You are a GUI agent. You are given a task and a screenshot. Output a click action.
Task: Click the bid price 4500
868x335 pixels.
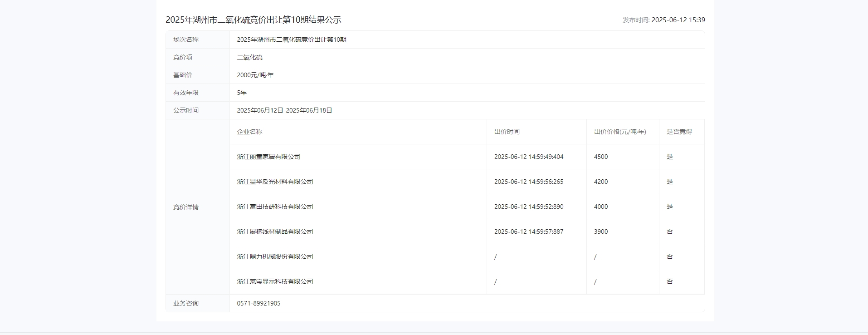601,157
